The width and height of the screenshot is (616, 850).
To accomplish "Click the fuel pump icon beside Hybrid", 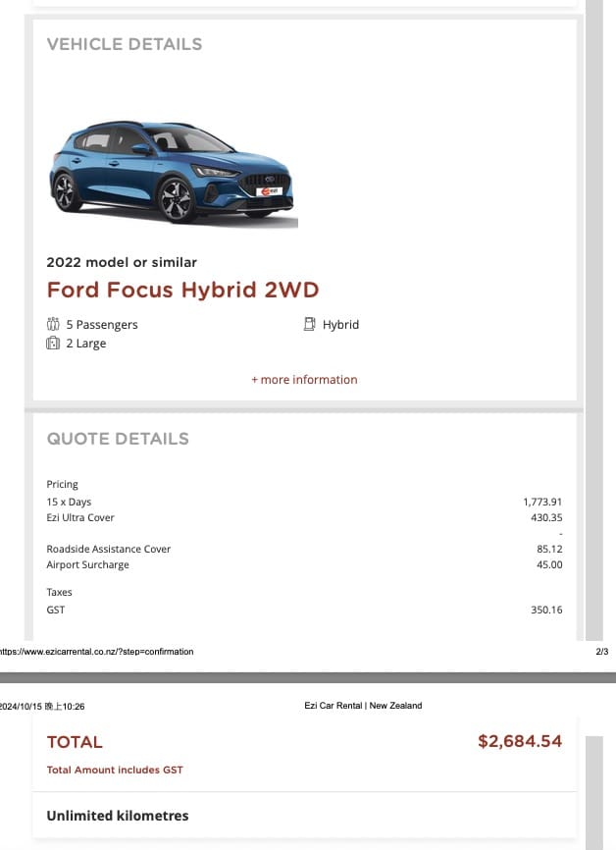I will coord(309,324).
